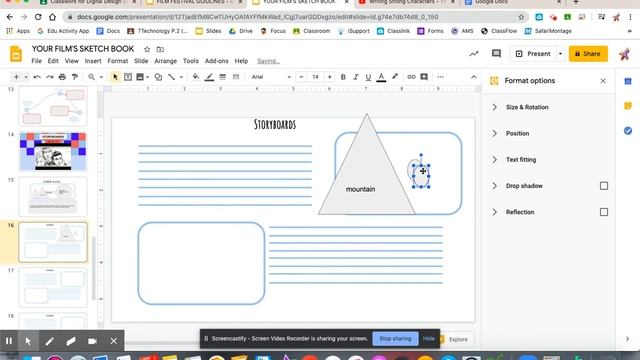Reload the browser page

coord(38,17)
